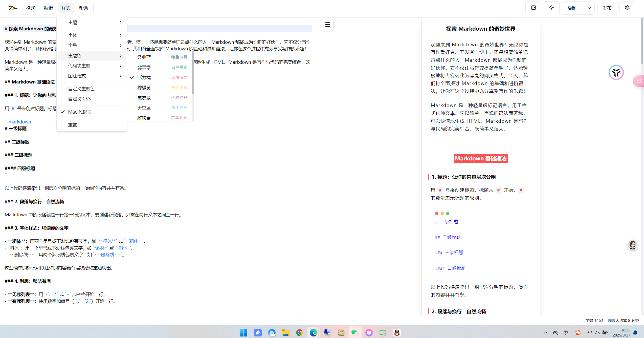Viewport: 644px width, 338px height.
Task: Click the 复制 button
Action: 572,8
